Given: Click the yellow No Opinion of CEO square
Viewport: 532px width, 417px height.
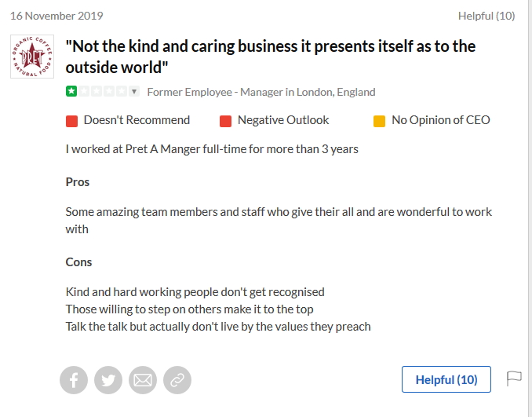Looking at the screenshot, I should pos(380,121).
